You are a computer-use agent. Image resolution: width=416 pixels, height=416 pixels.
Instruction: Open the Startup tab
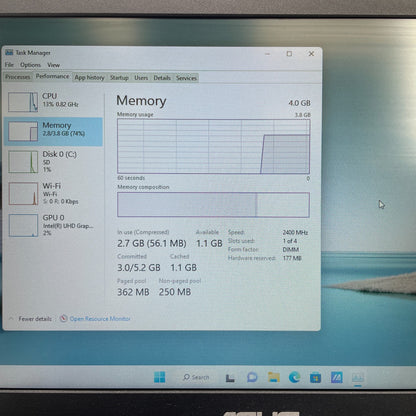point(119,78)
